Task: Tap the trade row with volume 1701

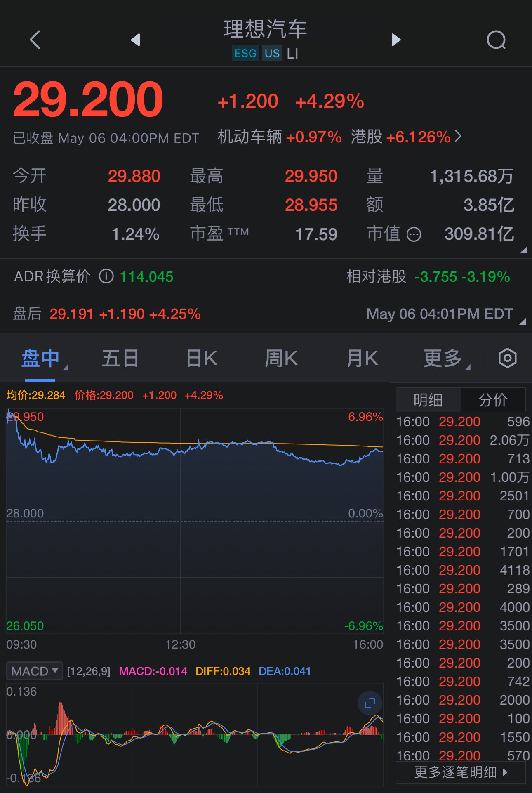Action: (463, 552)
